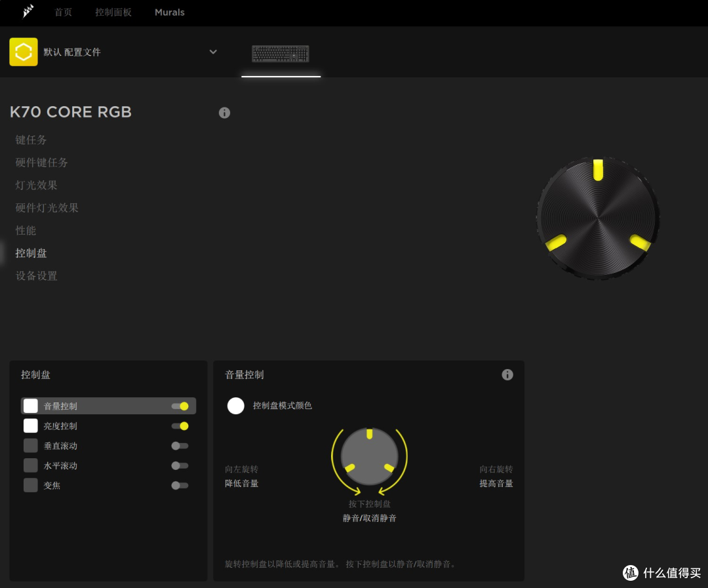Viewport: 708px width, 588px height.
Task: Open 性能 section
Action: click(26, 230)
